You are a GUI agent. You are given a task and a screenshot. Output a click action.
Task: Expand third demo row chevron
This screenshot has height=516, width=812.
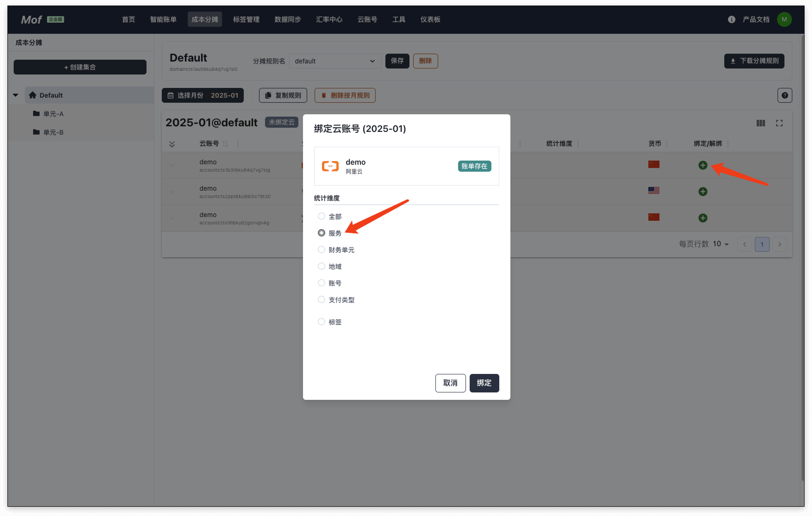(x=172, y=218)
